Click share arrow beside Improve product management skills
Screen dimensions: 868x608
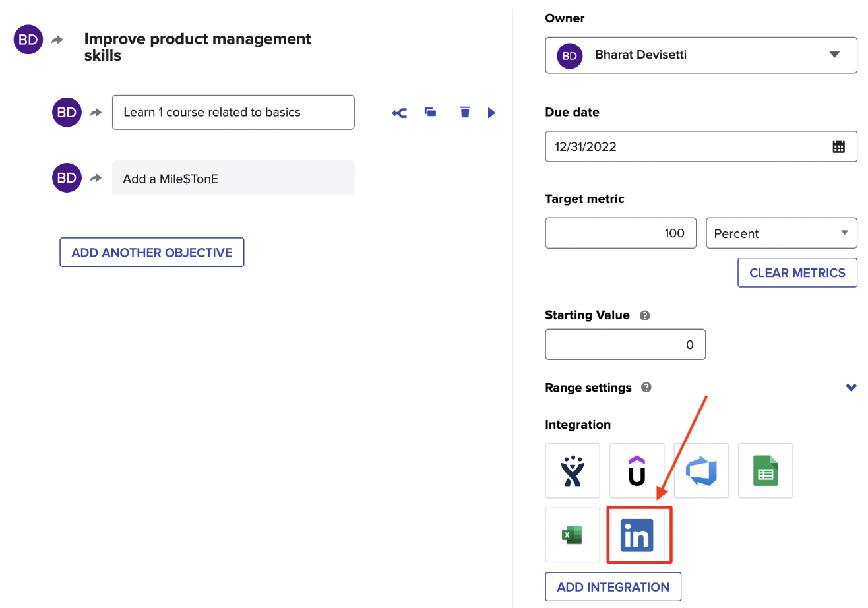pyautogui.click(x=57, y=40)
